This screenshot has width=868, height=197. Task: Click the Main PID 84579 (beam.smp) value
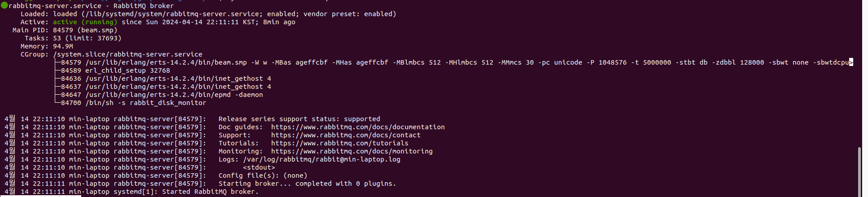[85, 30]
